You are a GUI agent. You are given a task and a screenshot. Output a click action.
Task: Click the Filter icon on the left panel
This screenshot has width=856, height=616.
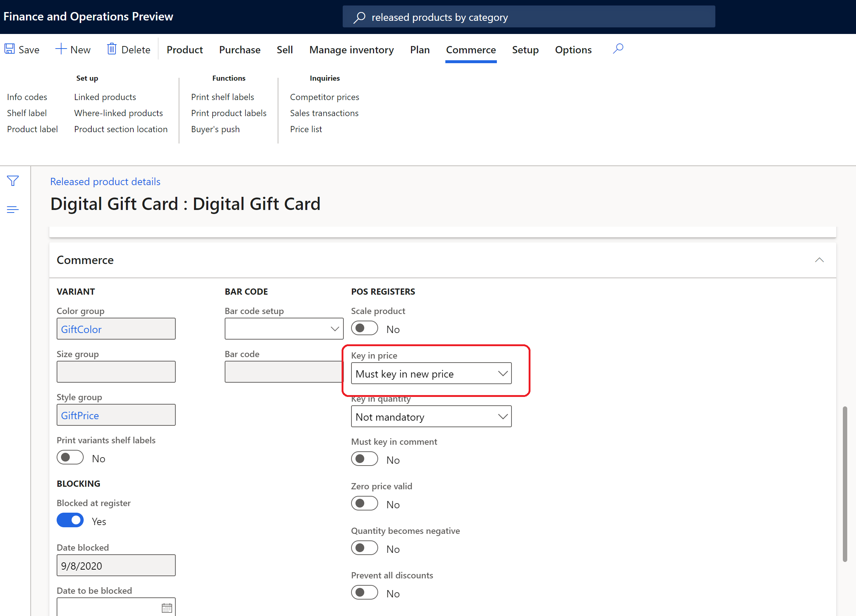tap(13, 181)
